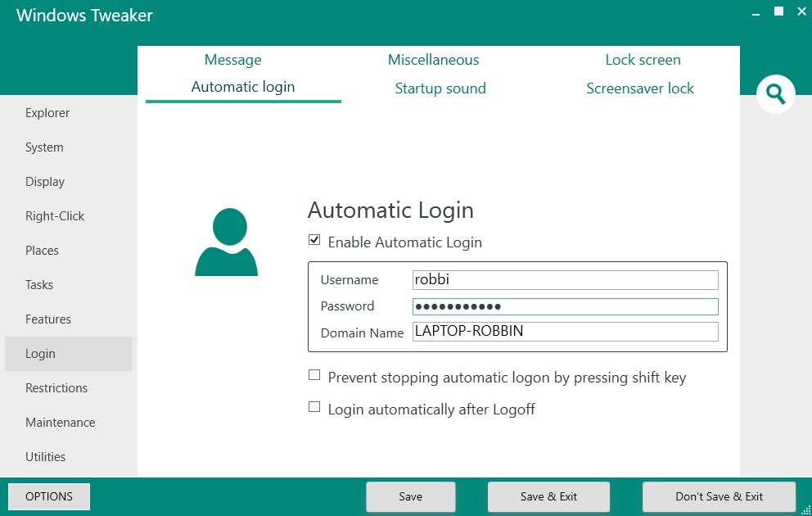Open the Right-Click category
The width and height of the screenshot is (812, 516).
[x=69, y=216]
